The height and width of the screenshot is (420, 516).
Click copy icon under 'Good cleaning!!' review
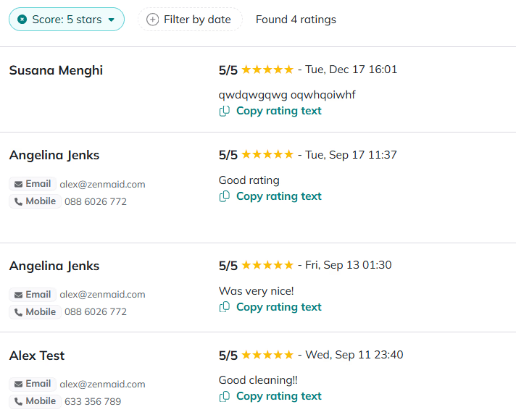tap(225, 396)
